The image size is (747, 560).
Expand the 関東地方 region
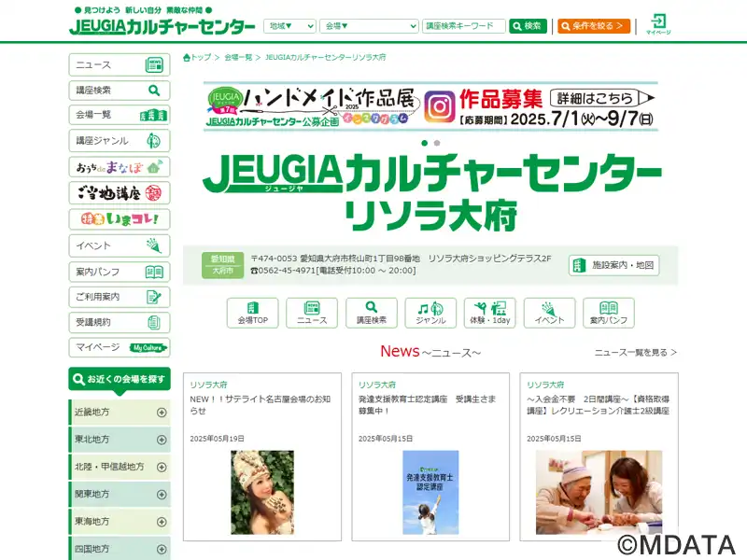[120, 495]
